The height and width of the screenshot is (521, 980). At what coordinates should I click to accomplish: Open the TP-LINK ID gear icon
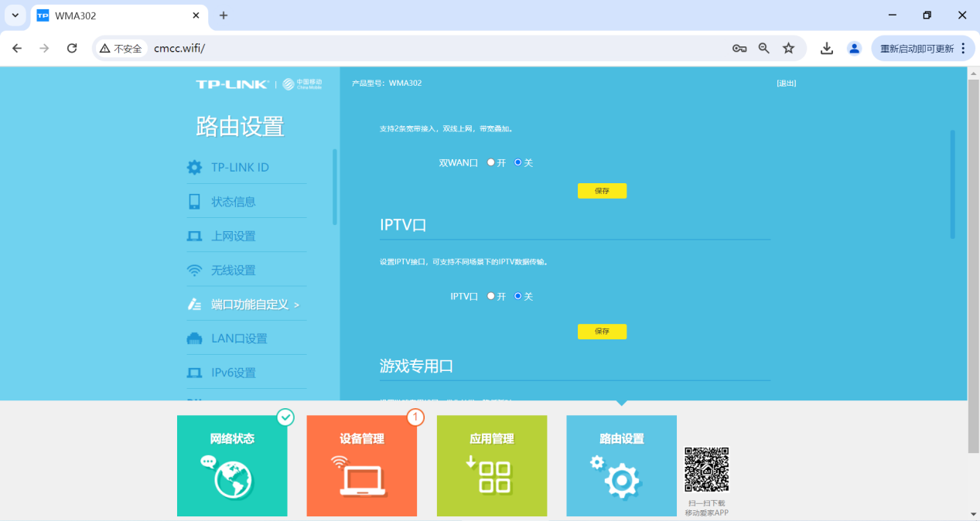(x=194, y=168)
